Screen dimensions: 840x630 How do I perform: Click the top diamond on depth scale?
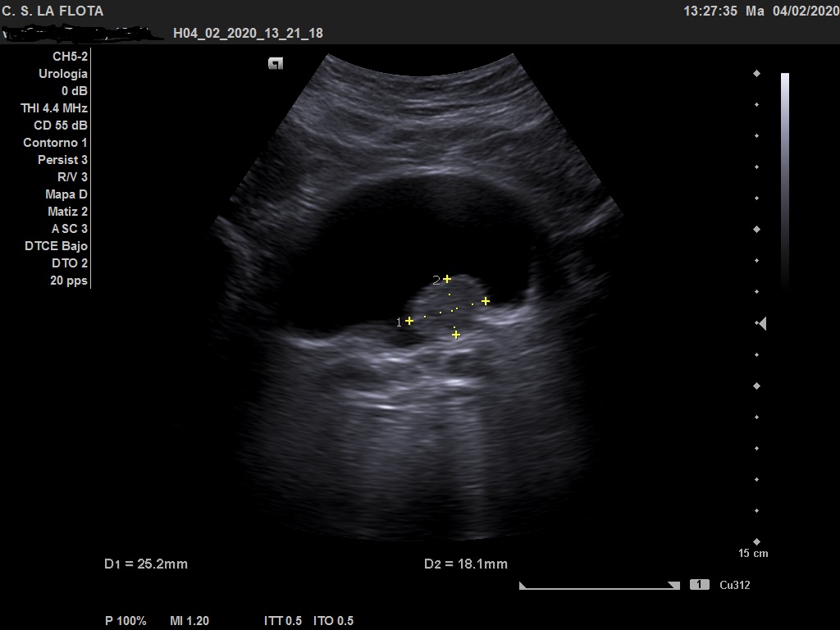[756, 74]
